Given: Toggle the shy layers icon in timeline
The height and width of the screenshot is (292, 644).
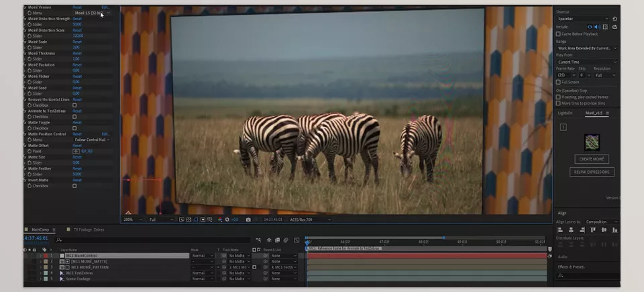Looking at the screenshot, I should [269, 240].
